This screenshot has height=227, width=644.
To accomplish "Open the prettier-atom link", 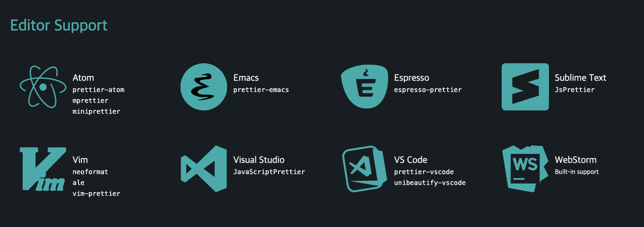I will point(98,90).
